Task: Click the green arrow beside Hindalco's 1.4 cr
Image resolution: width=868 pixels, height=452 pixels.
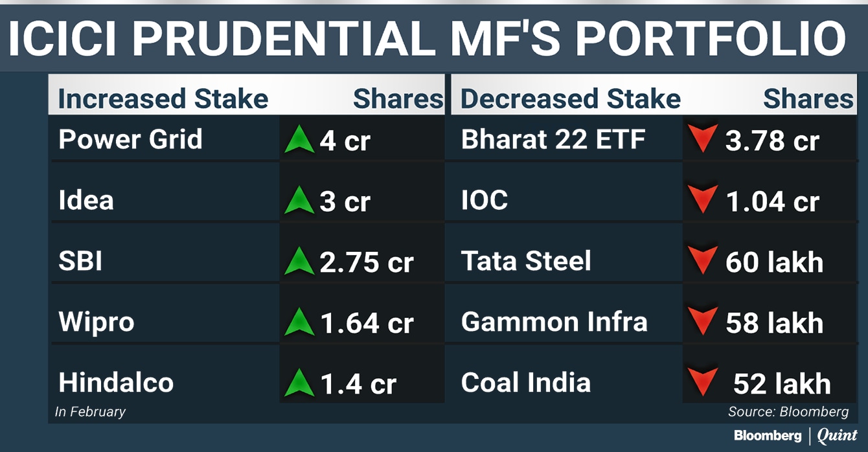Action: [x=299, y=382]
